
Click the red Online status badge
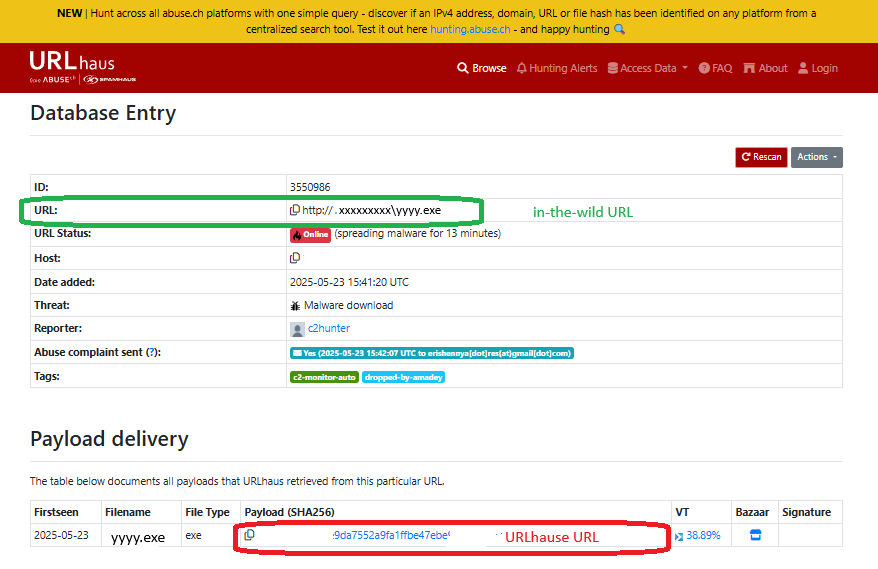310,235
